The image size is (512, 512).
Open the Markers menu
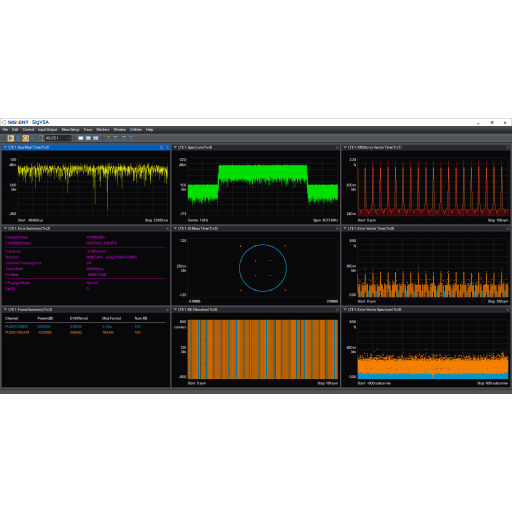(103, 130)
